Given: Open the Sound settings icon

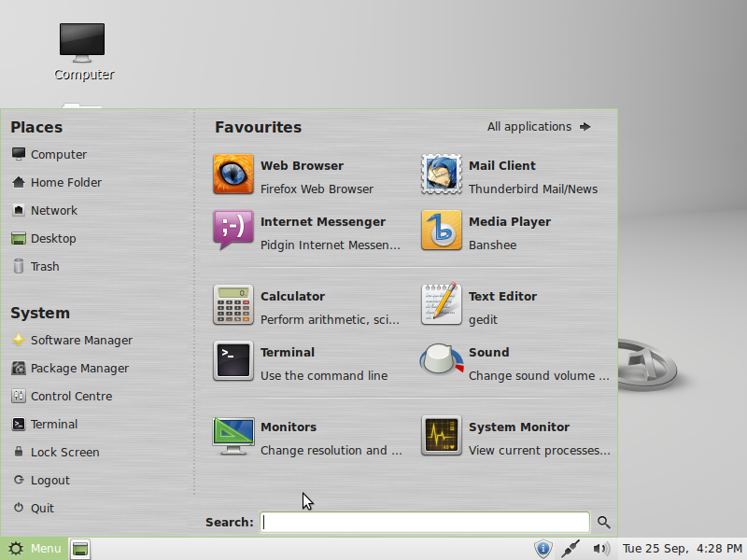Looking at the screenshot, I should pos(441,360).
